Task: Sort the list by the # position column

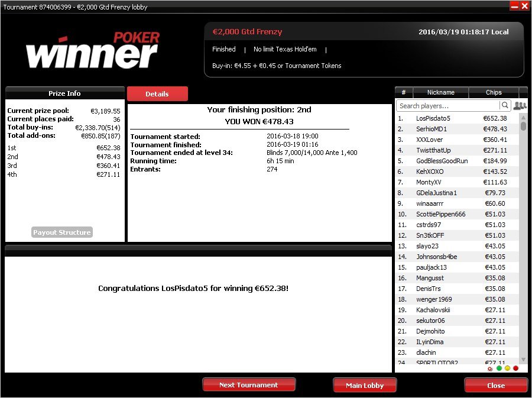Action: pyautogui.click(x=404, y=92)
